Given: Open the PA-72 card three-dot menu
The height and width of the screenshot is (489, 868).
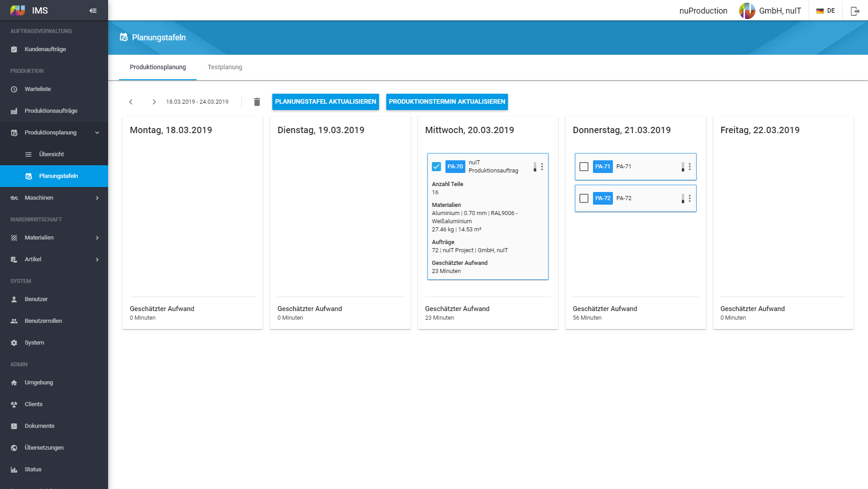Looking at the screenshot, I should click(x=690, y=198).
